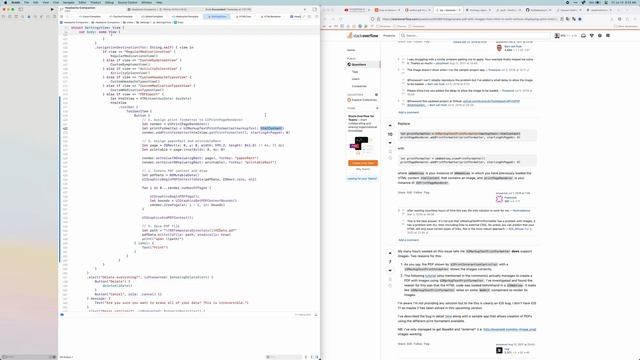
Task: Open Users in Stack Overflow sidebar
Action: [356, 79]
